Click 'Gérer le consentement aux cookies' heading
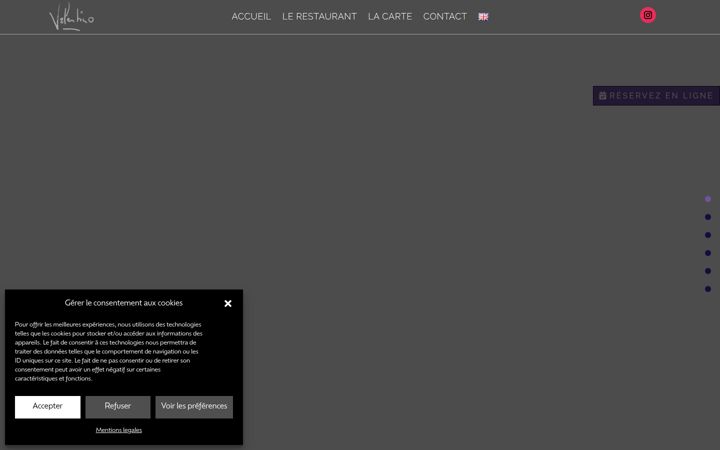Viewport: 720px width, 450px height. tap(124, 303)
